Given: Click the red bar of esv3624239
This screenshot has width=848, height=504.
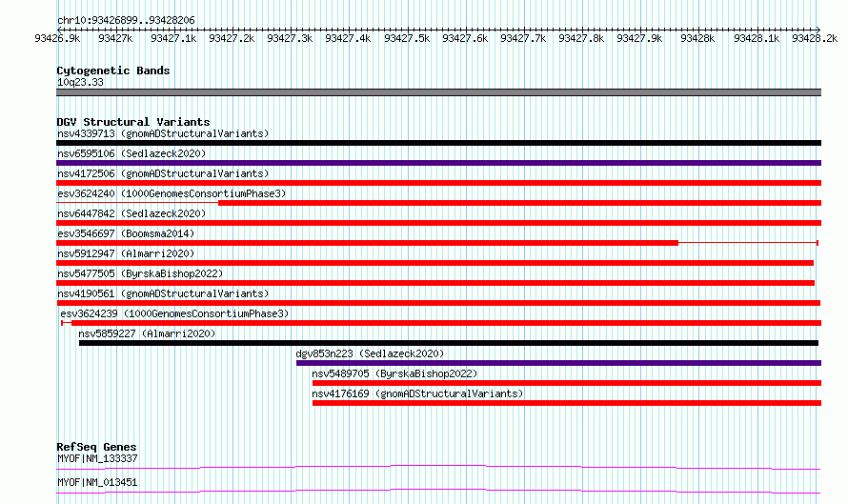Looking at the screenshot, I should click(x=446, y=323).
